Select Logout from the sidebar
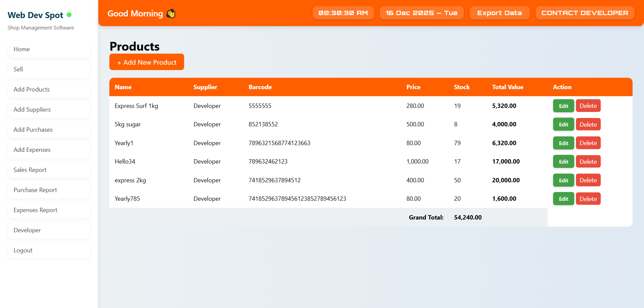This screenshot has width=644, height=308. click(x=49, y=250)
